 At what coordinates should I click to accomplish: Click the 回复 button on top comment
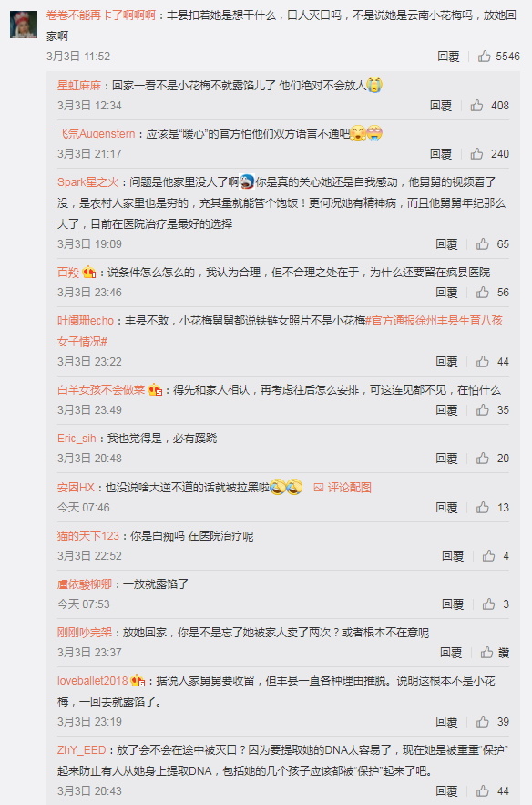(448, 56)
